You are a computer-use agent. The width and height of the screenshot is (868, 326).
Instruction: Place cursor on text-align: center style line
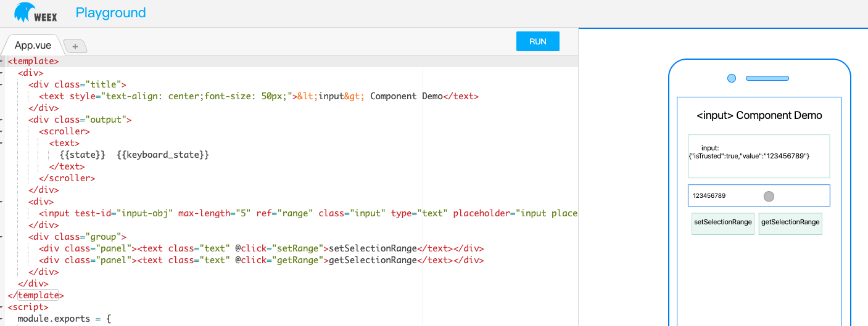[x=258, y=97]
